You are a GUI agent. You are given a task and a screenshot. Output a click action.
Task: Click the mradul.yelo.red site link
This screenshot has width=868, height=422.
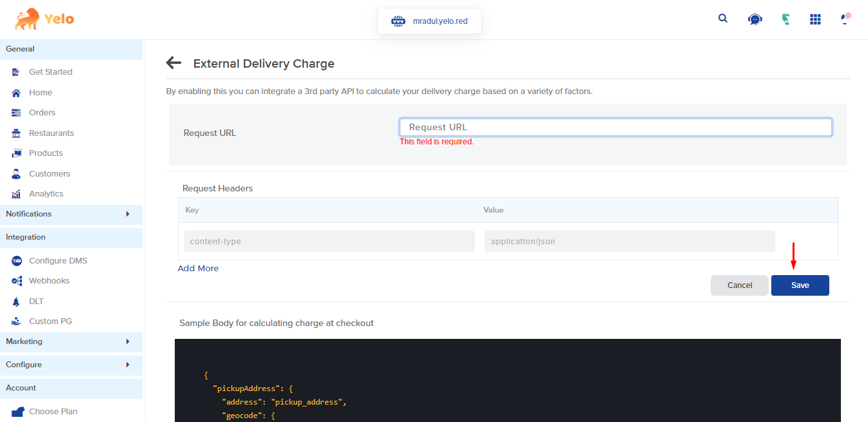440,21
